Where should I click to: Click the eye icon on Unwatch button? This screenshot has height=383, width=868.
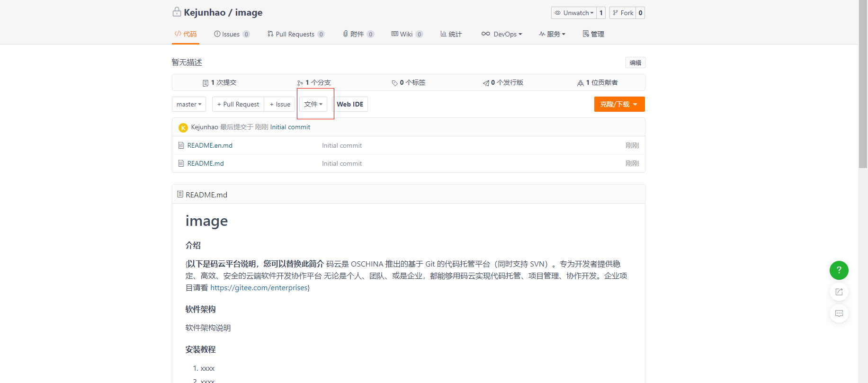coord(558,13)
